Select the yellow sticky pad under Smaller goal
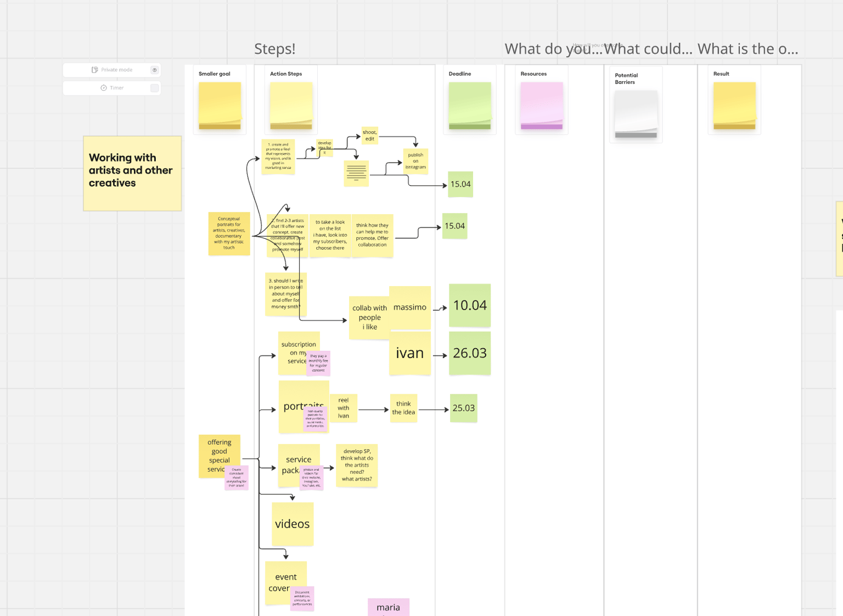Viewport: 843px width, 616px height. point(220,106)
